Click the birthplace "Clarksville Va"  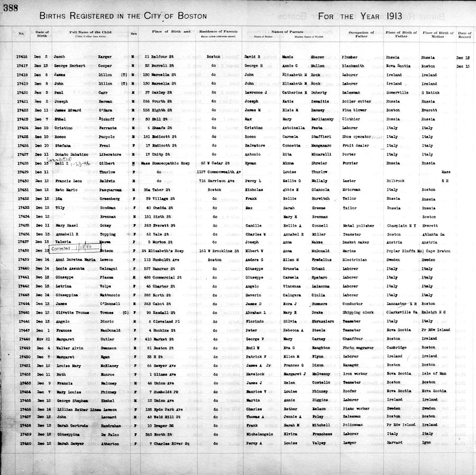point(402,312)
